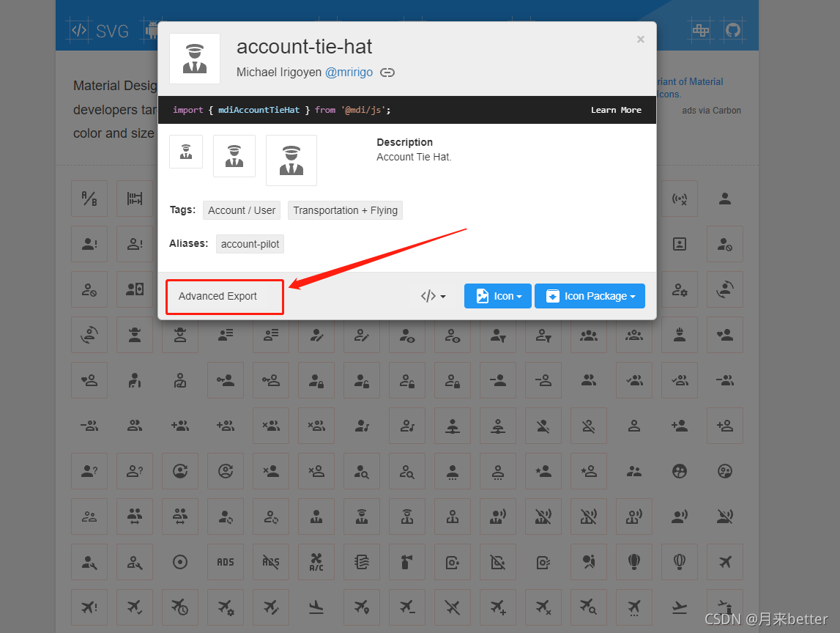Select the Account / User tag

(242, 210)
